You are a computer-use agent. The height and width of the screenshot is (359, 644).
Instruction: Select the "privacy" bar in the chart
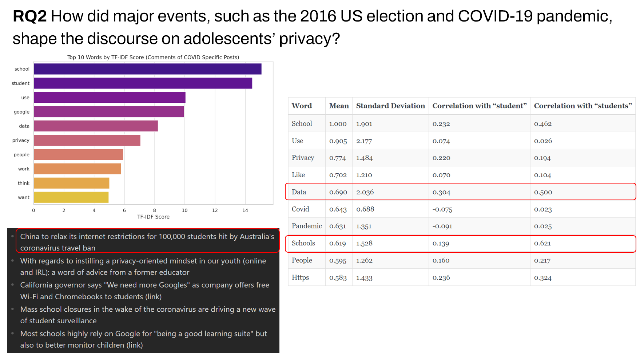(87, 140)
